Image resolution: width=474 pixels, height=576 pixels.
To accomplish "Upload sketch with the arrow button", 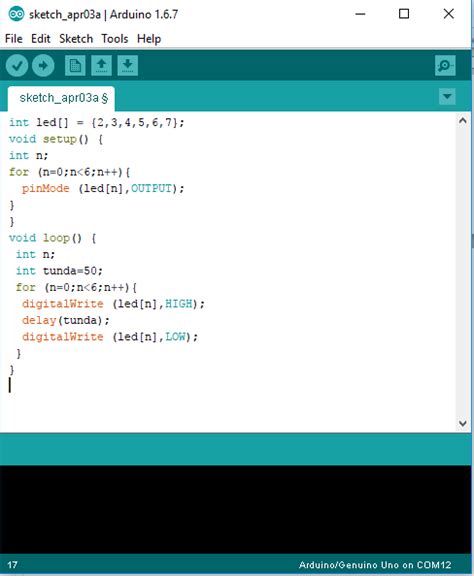I will (43, 66).
